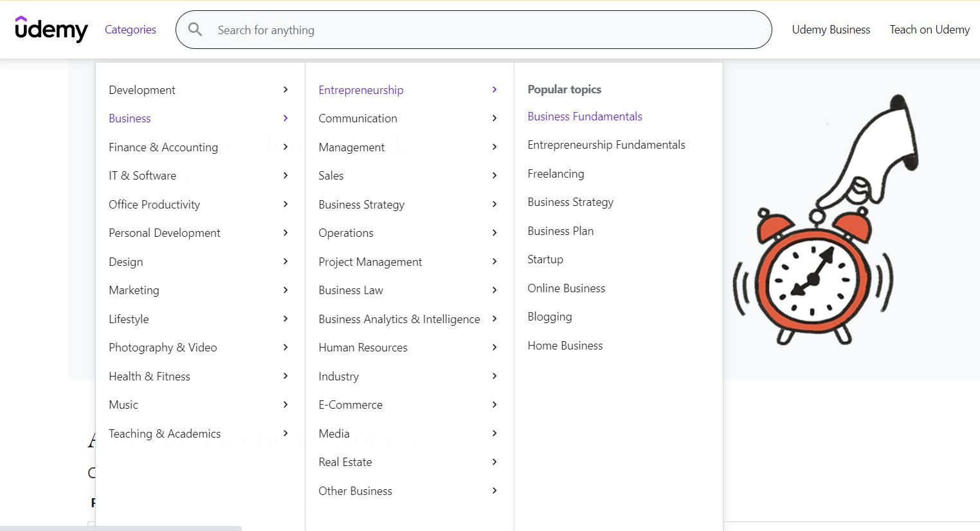Open Project Management subcategory
Viewport: 980px width, 531px height.
370,262
